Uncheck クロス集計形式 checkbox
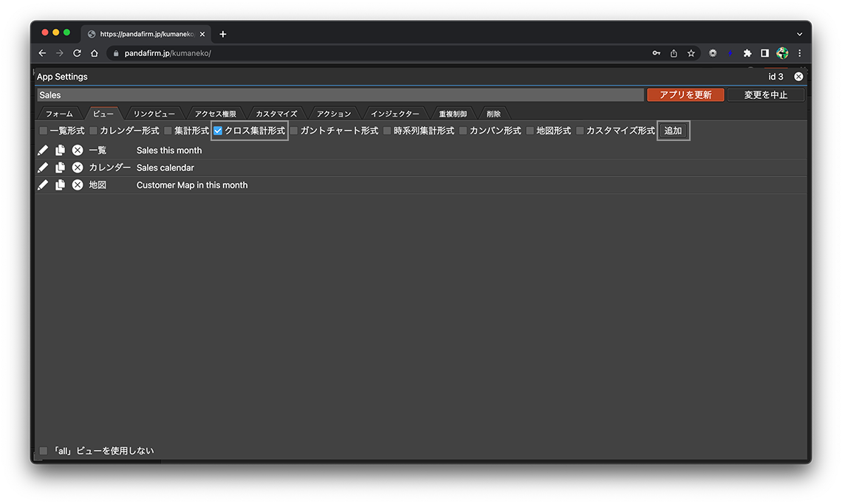This screenshot has height=504, width=842. pyautogui.click(x=218, y=131)
